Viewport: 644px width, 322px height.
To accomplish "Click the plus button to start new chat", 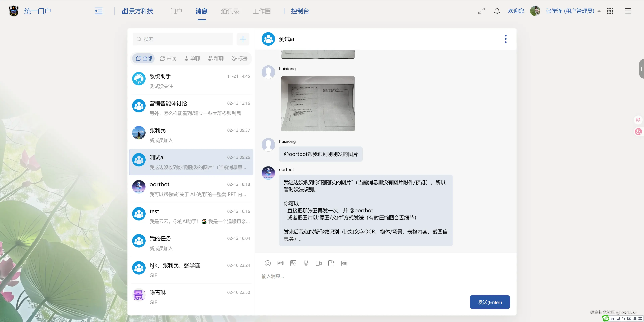I will [x=243, y=39].
